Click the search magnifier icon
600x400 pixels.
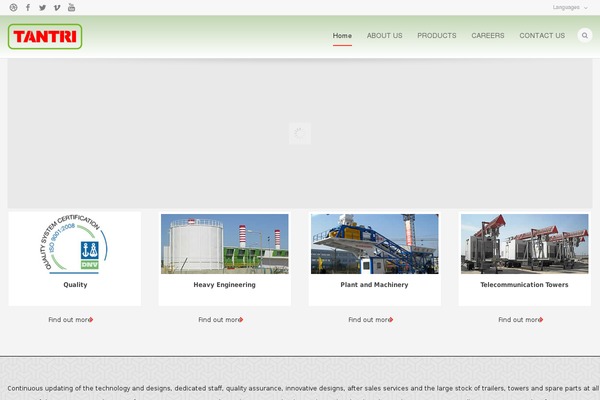pos(585,36)
